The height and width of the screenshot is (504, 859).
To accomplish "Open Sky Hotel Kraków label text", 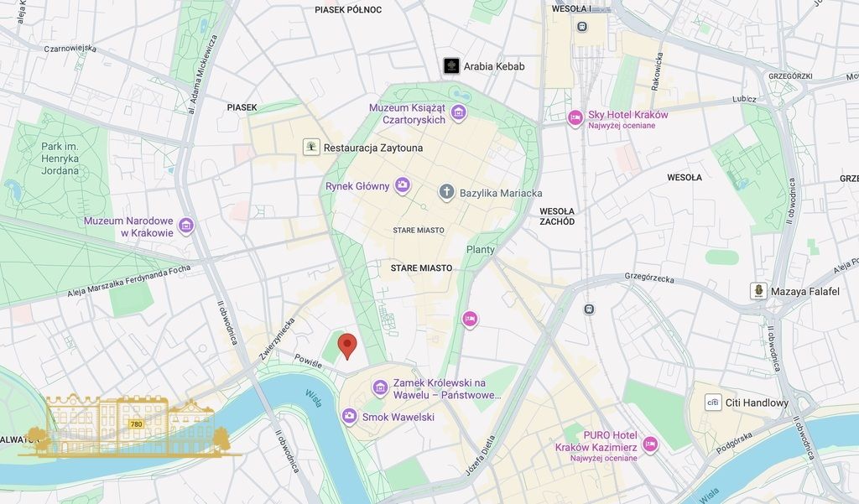I will [x=627, y=115].
